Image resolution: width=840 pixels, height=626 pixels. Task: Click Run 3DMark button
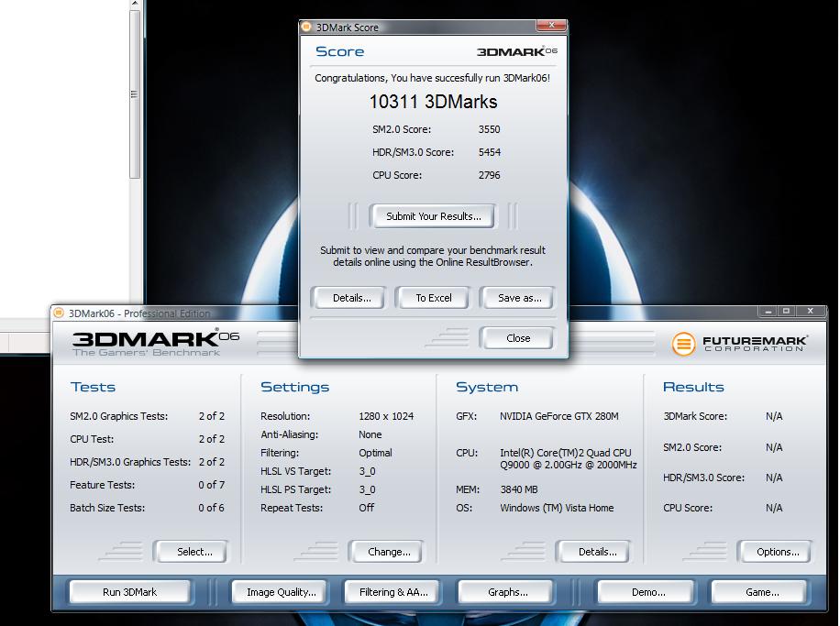(x=129, y=592)
